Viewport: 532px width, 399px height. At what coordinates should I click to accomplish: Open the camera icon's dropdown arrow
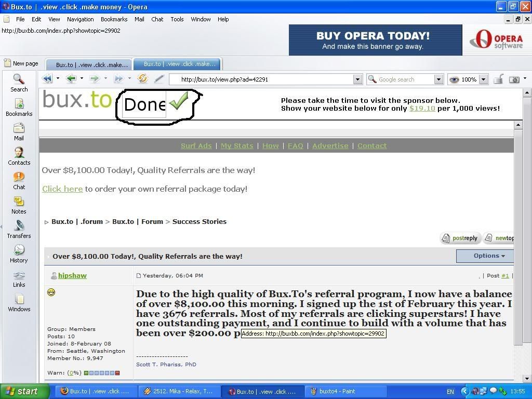(525, 79)
